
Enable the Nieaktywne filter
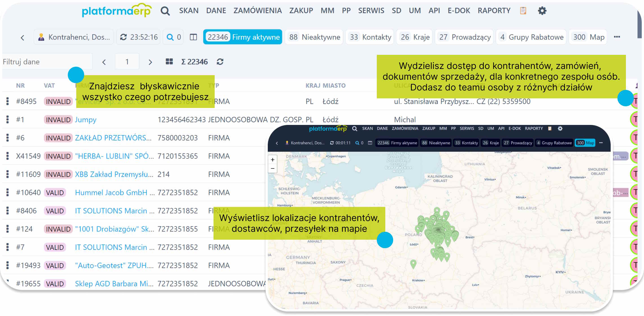point(314,37)
